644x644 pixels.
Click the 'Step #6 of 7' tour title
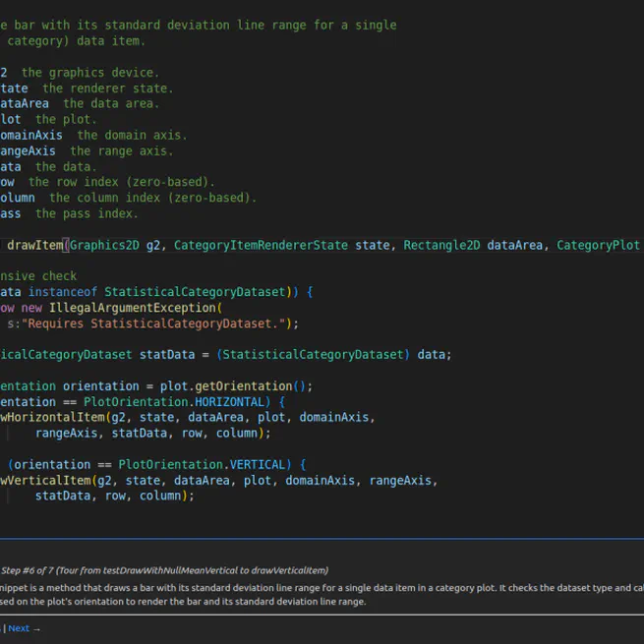pyautogui.click(x=165, y=570)
